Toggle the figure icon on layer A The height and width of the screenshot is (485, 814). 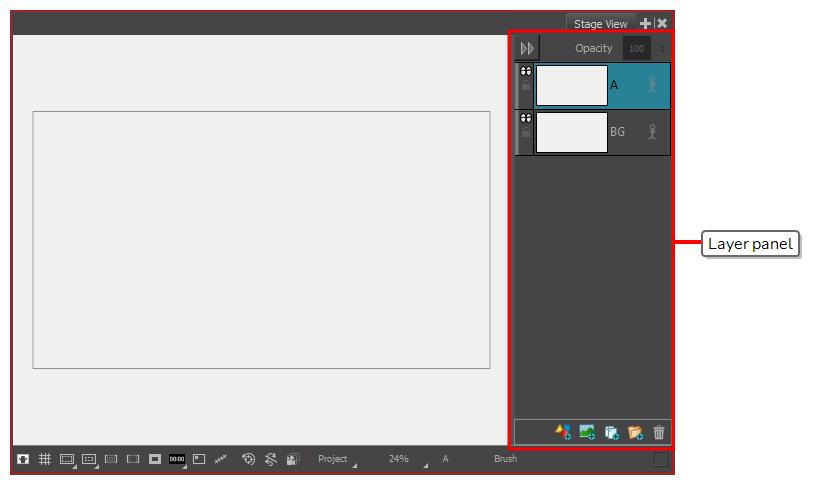[653, 85]
